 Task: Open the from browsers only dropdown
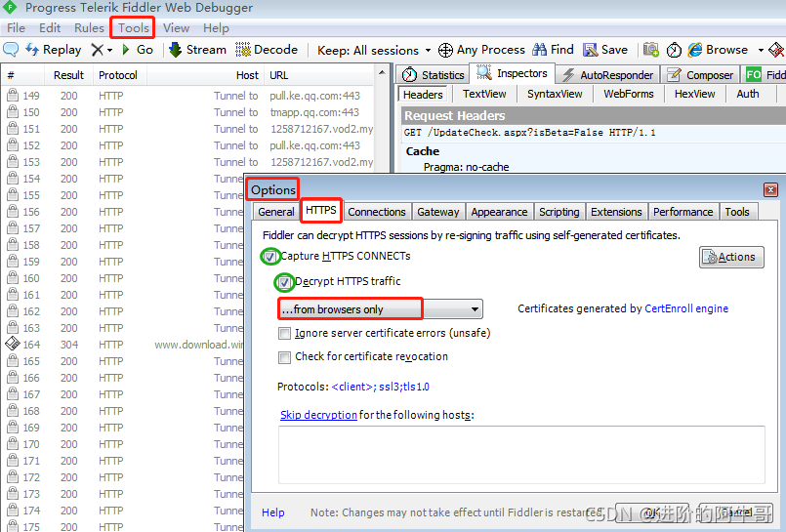381,309
